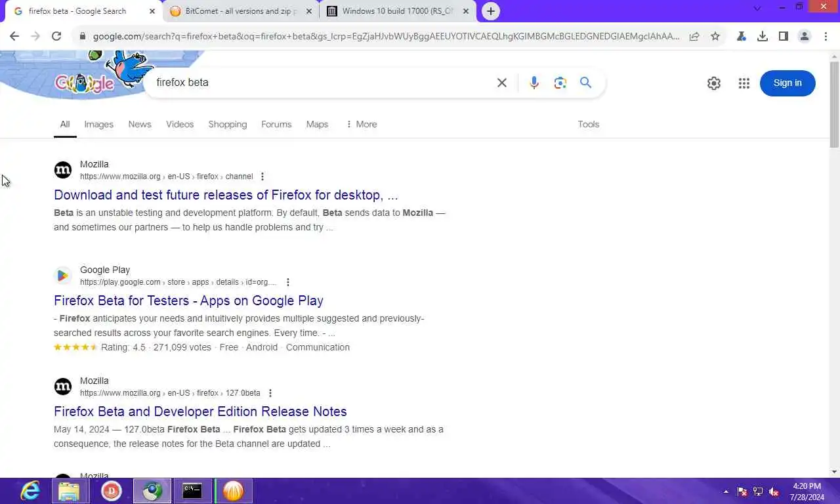Open Internet Explorer from taskbar
The height and width of the screenshot is (504, 840).
click(x=30, y=491)
